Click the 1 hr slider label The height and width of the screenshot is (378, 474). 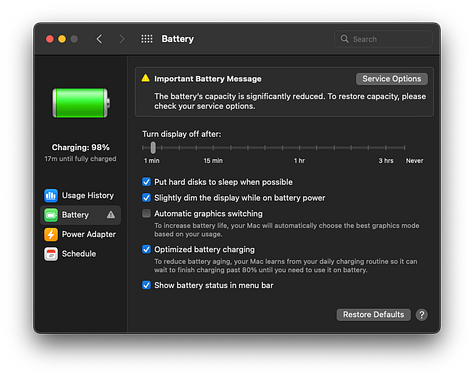pyautogui.click(x=299, y=161)
